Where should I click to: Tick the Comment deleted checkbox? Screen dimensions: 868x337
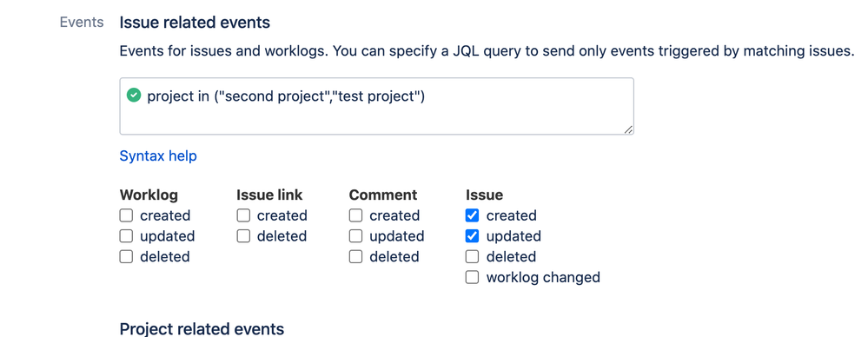pyautogui.click(x=356, y=257)
